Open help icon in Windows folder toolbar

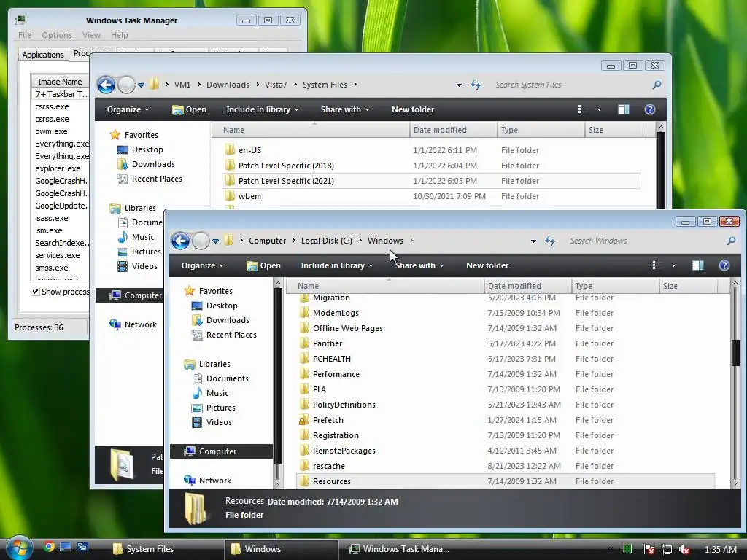point(724,265)
